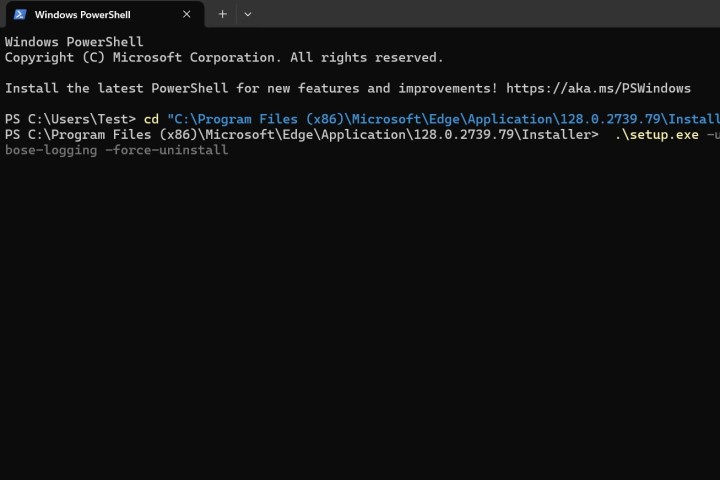
Task: Click the "Microsoft Corporation" text
Action: pyautogui.click(x=199, y=58)
